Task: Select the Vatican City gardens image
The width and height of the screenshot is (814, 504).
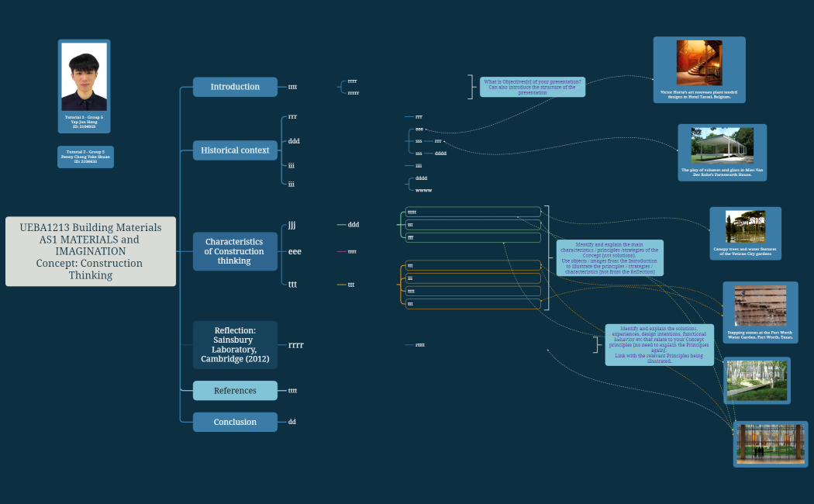Action: click(745, 227)
